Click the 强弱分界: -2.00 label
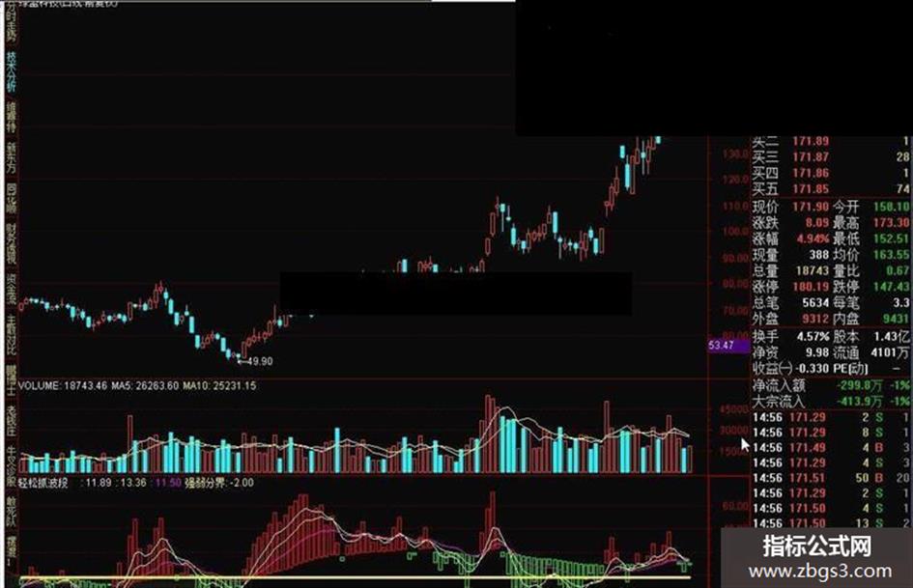 (x=219, y=483)
